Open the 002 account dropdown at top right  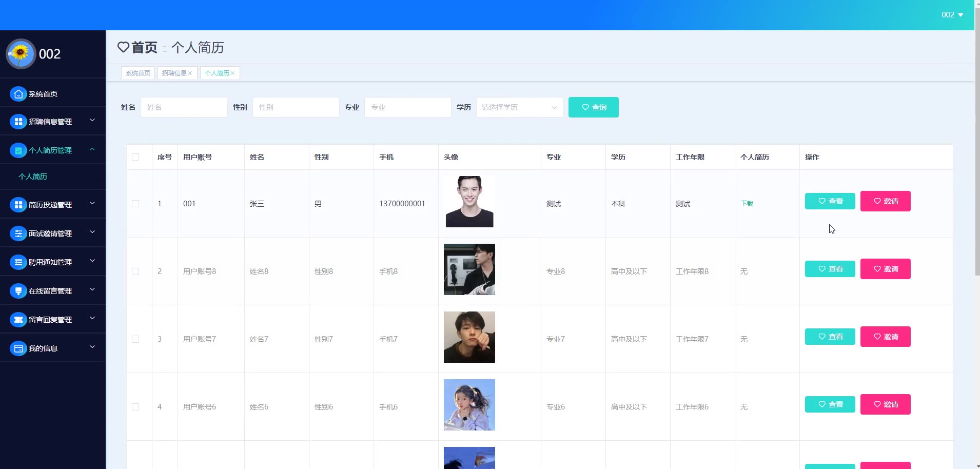click(x=952, y=15)
